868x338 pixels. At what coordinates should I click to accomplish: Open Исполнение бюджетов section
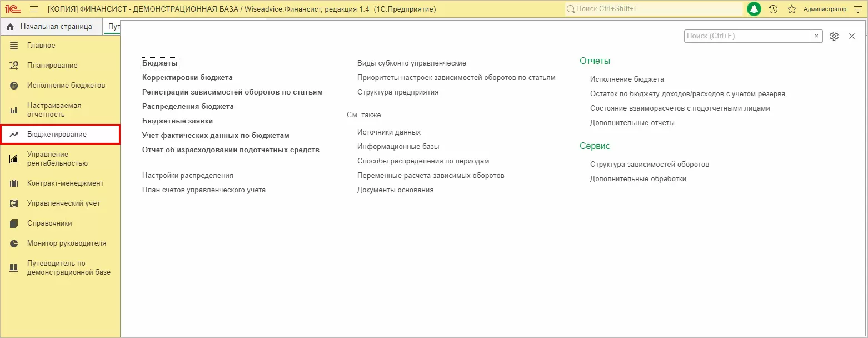[60, 85]
